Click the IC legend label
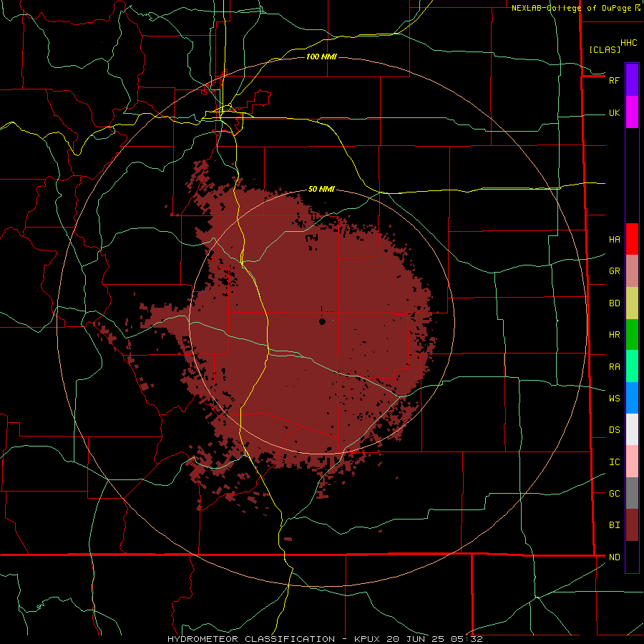Image resolution: width=644 pixels, height=644 pixels. (x=614, y=462)
